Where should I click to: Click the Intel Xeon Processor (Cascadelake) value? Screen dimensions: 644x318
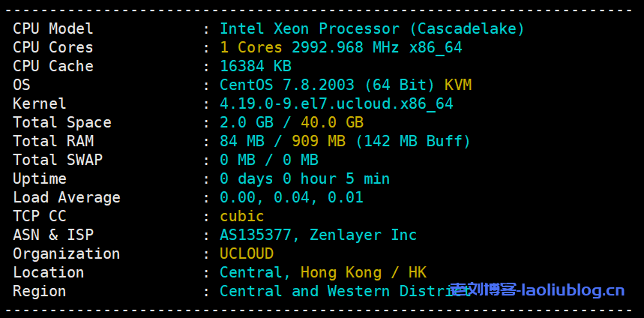pos(372,28)
